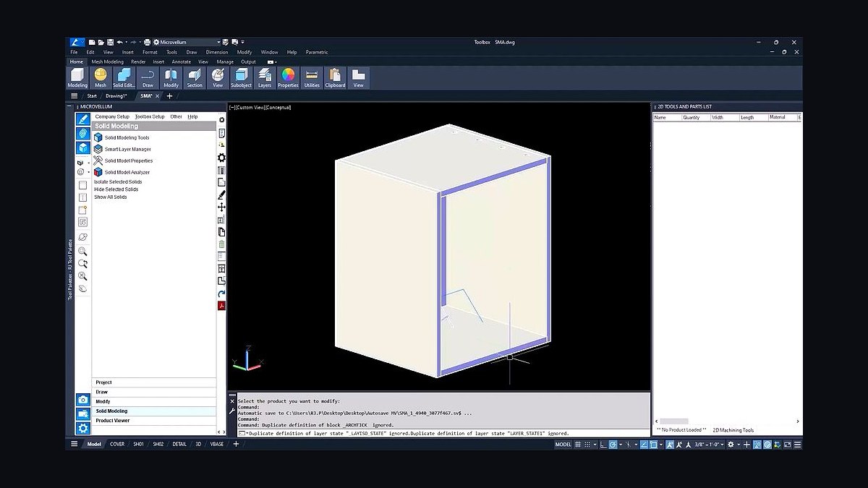
Task: Open the Clipboard ribbon panel
Action: (335, 77)
